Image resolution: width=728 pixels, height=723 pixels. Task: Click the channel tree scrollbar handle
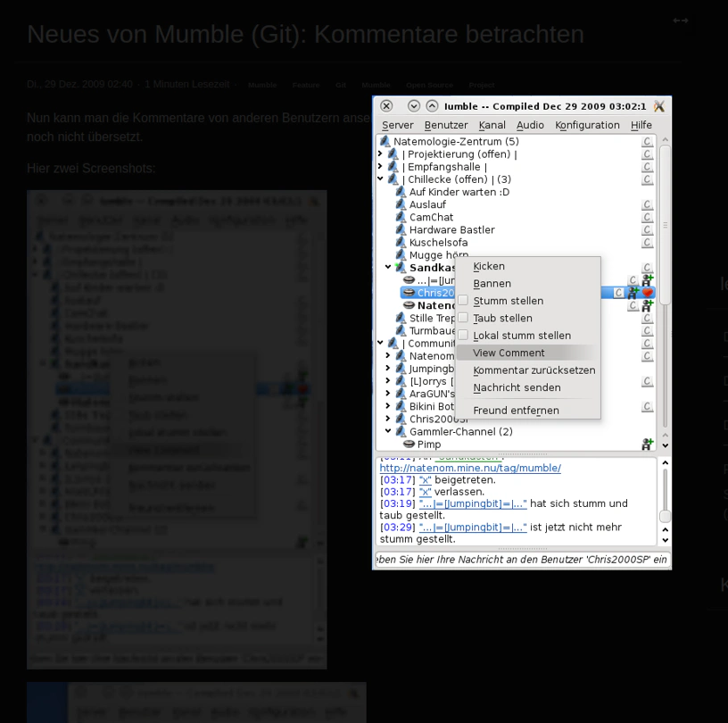coord(665,225)
